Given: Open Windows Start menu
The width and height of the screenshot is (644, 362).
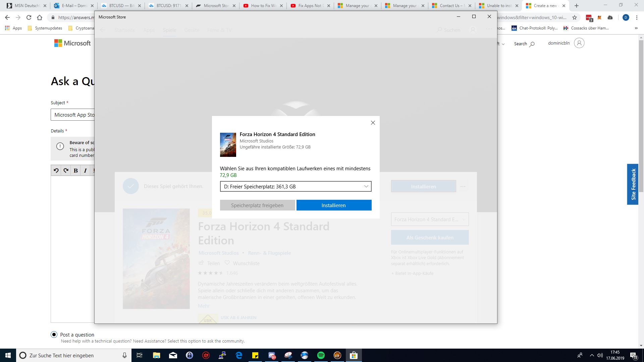Looking at the screenshot, I should (8, 355).
